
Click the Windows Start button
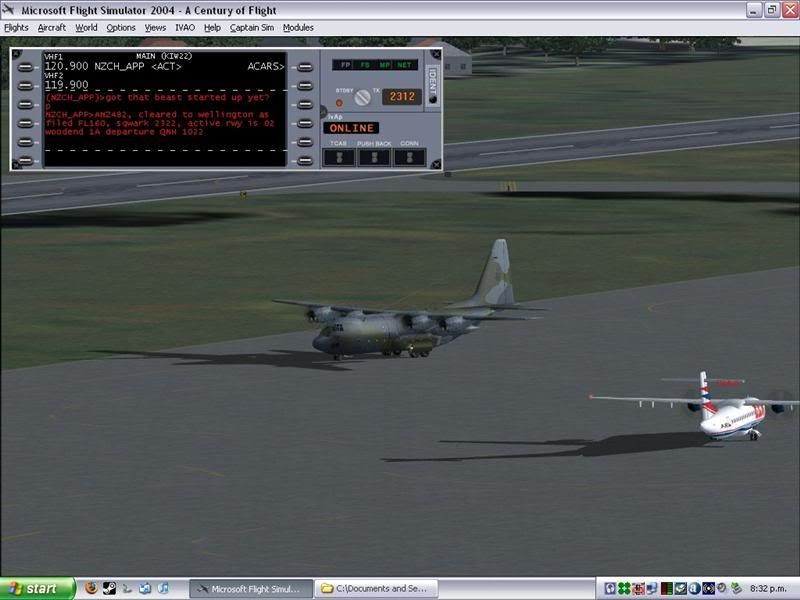[x=37, y=589]
